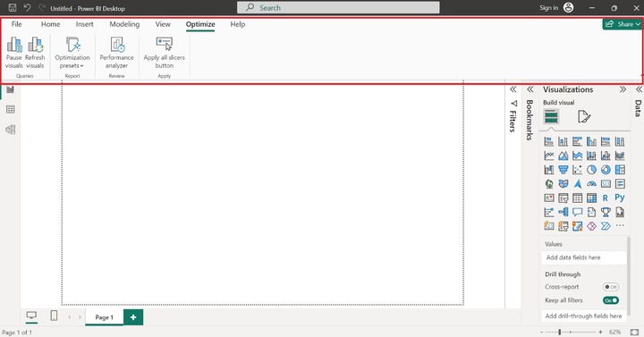
Task: Select the Scatter chart visual
Action: (578, 170)
